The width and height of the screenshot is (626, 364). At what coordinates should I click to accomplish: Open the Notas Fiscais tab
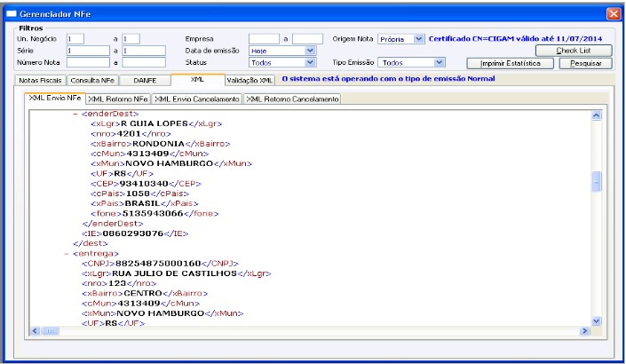[40, 80]
